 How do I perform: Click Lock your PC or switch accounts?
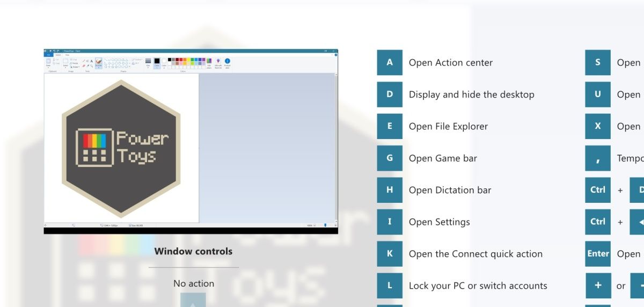point(478,286)
